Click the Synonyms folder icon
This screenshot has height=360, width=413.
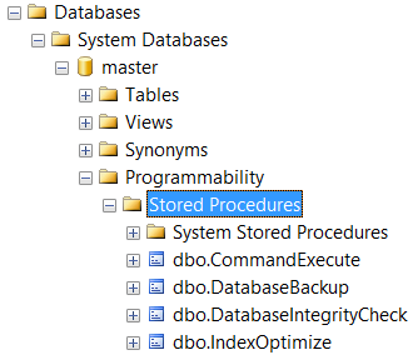[108, 149]
